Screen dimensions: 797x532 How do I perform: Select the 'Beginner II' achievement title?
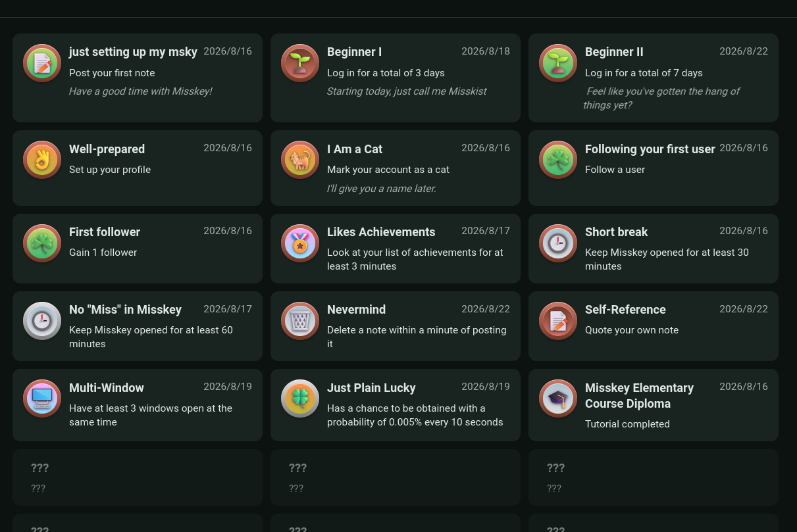(x=614, y=52)
